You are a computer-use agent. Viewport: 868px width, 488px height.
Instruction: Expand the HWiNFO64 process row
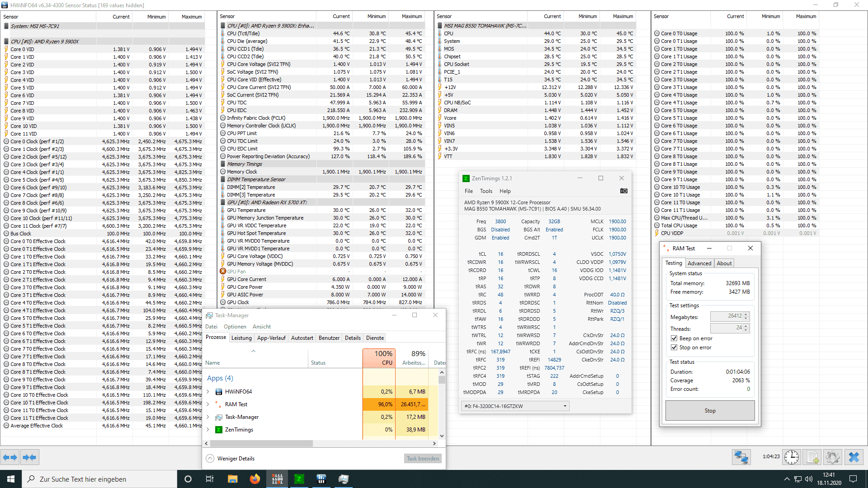208,392
